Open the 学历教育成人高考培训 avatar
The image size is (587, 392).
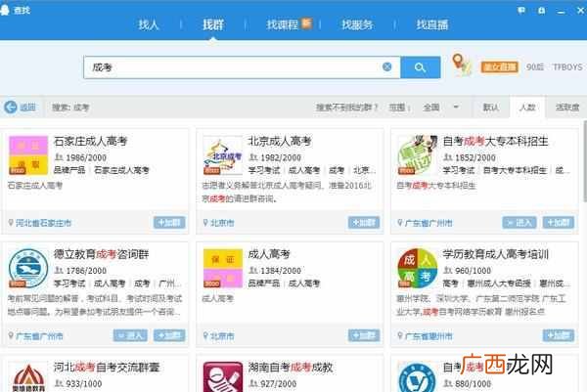[418, 268]
